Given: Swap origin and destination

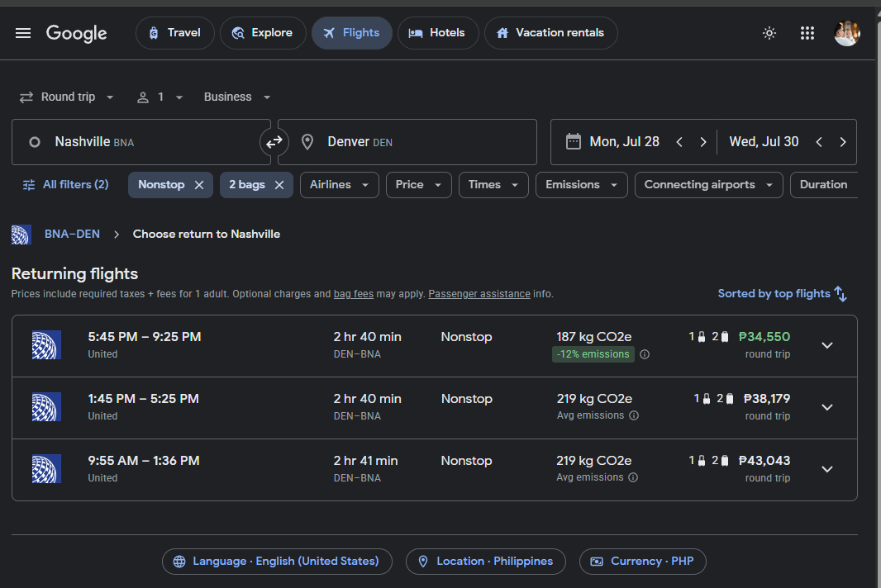Looking at the screenshot, I should pos(274,142).
